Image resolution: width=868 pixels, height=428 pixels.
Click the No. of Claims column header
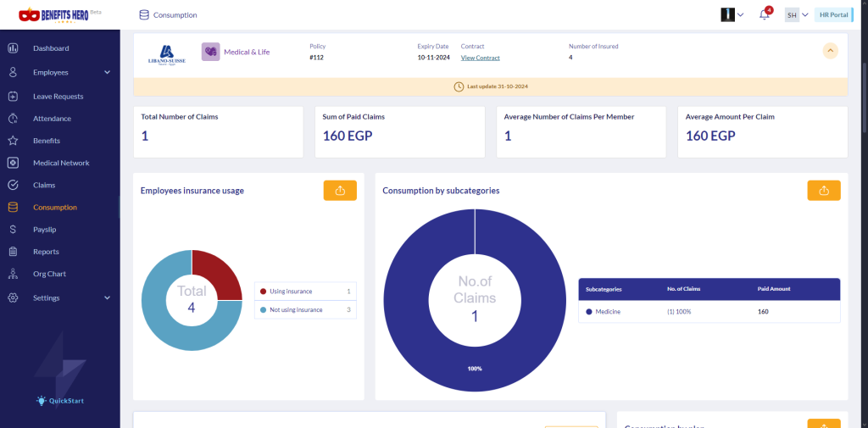[x=684, y=289]
